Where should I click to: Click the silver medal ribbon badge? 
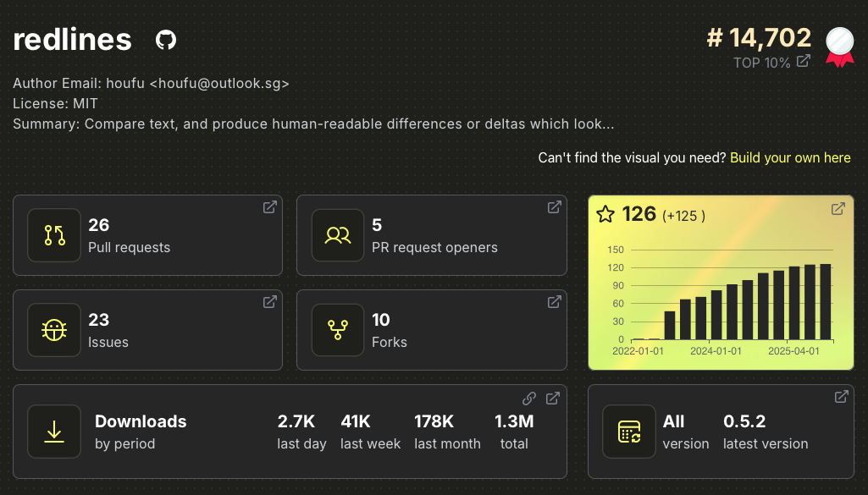[840, 46]
